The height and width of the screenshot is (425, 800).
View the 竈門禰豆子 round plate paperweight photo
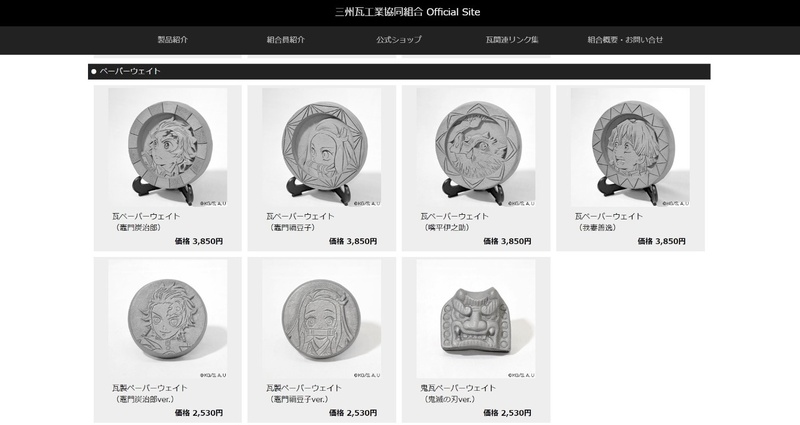[x=321, y=147]
